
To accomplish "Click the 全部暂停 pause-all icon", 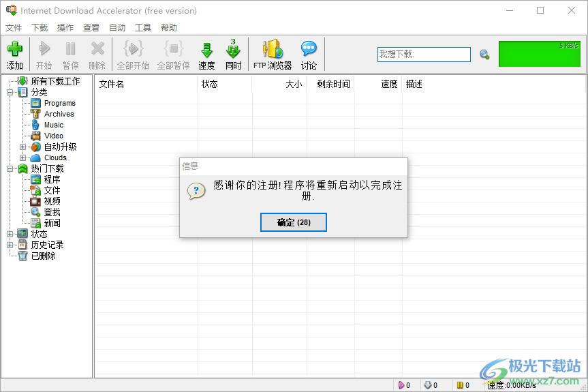I will point(173,48).
